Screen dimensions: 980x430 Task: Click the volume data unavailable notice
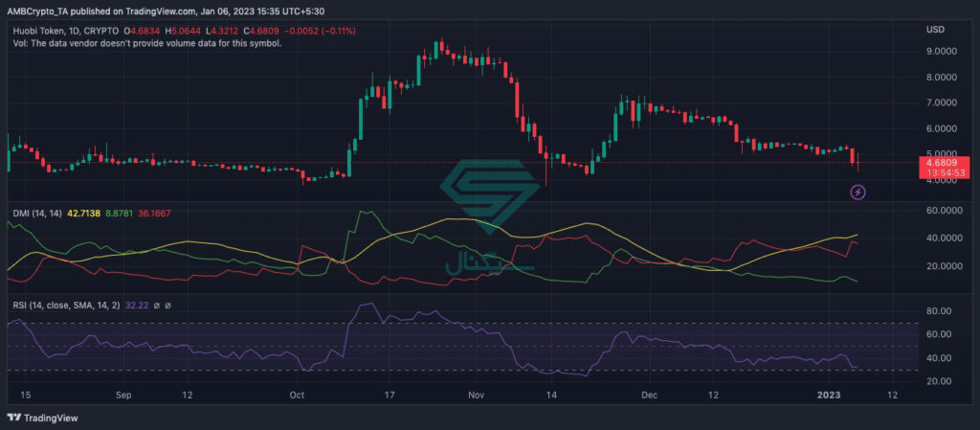pyautogui.click(x=147, y=43)
